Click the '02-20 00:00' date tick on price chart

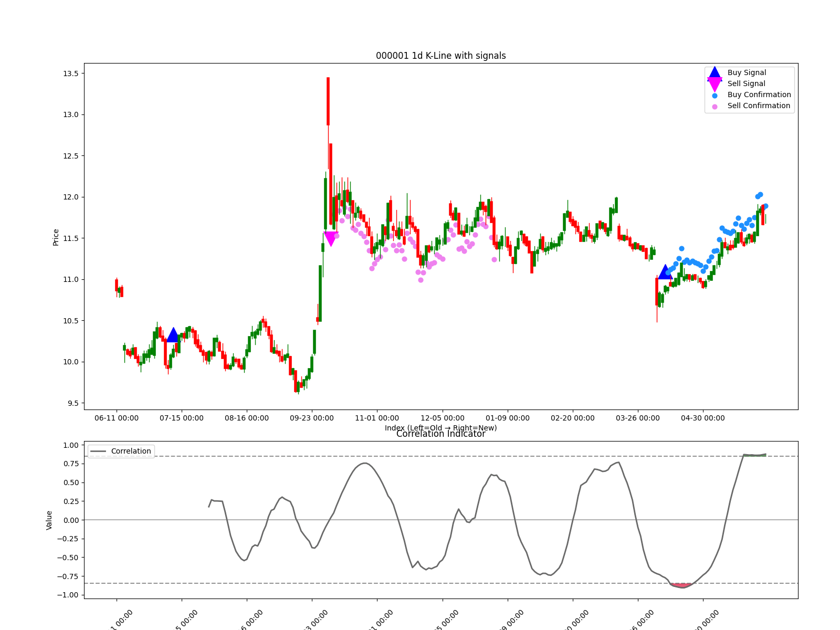click(573, 418)
